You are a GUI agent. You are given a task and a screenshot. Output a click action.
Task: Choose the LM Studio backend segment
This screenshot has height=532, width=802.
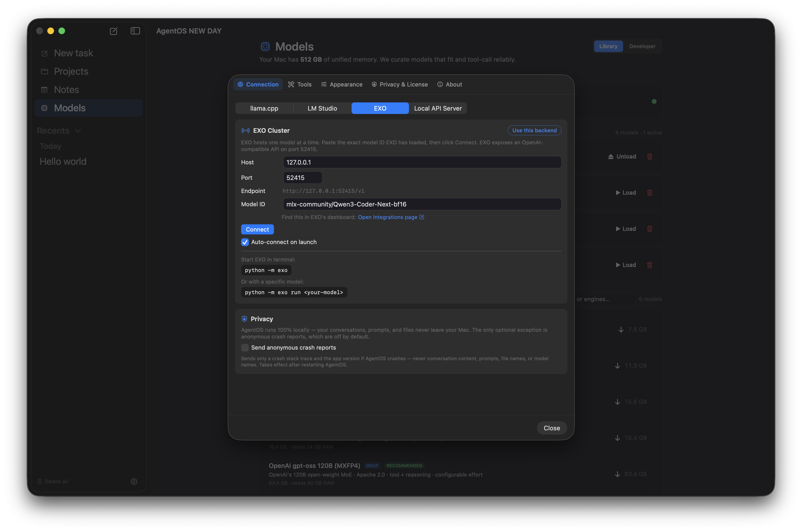click(x=322, y=108)
